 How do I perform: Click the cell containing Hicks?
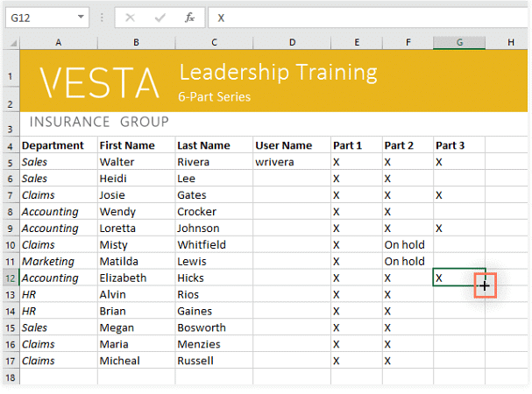click(x=214, y=278)
